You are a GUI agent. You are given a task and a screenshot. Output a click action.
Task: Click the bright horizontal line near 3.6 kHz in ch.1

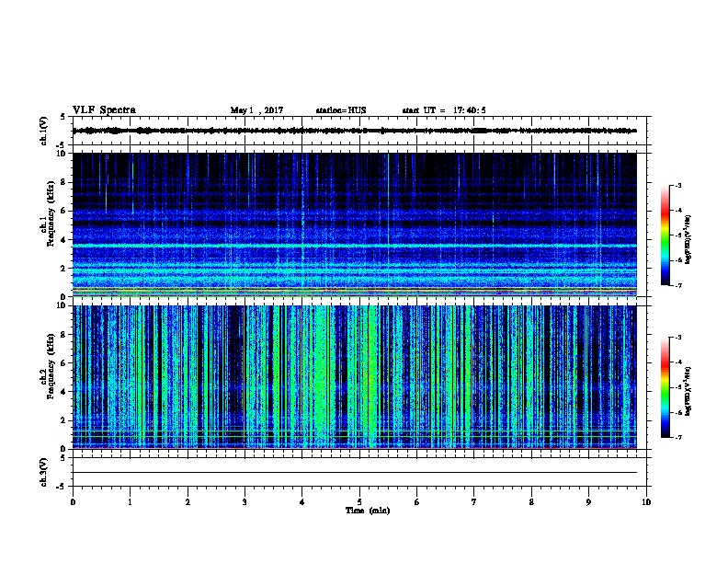tap(355, 245)
